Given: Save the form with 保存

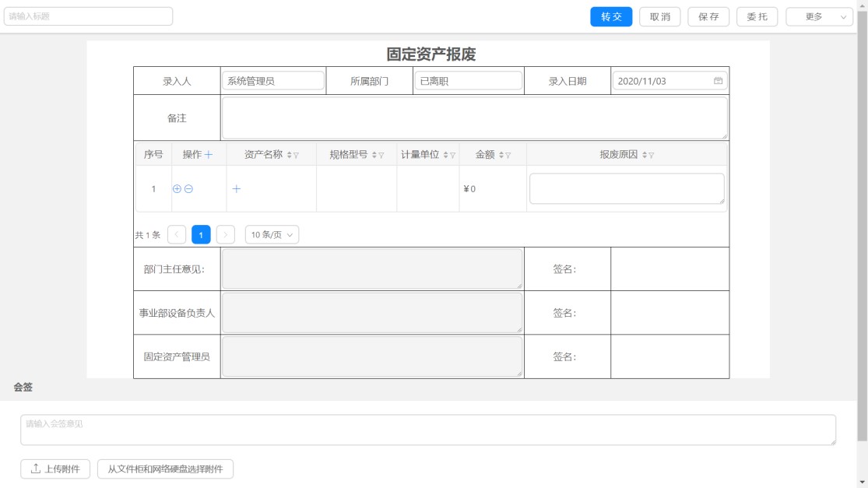Looking at the screenshot, I should point(708,16).
